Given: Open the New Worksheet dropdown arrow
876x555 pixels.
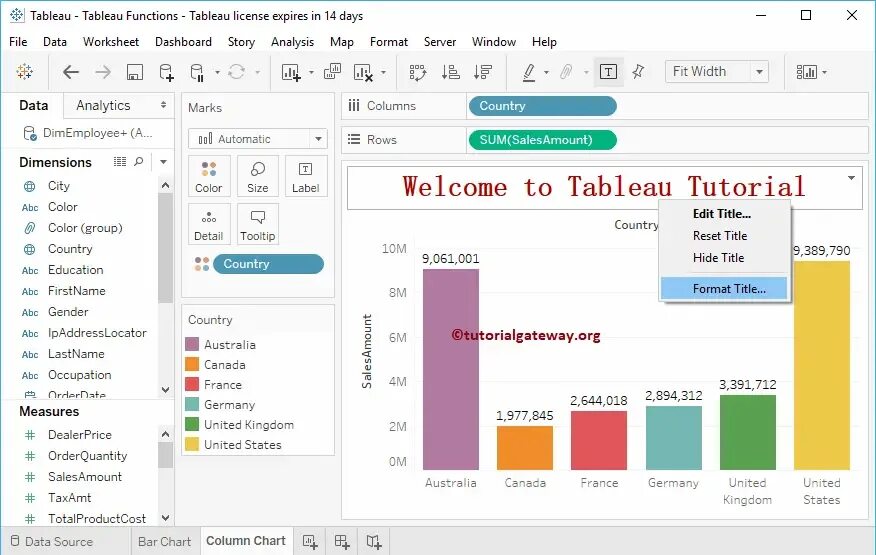Looking at the screenshot, I should point(311,72).
